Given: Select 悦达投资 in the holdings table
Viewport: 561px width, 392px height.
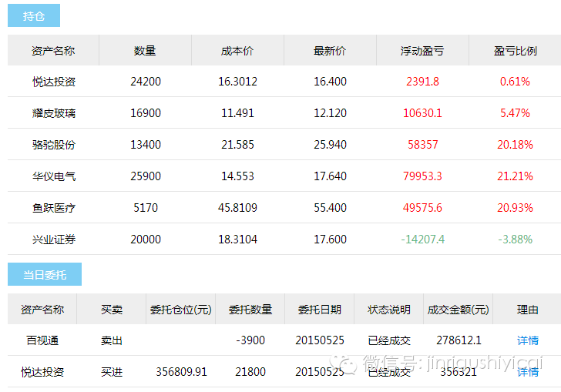Looking at the screenshot, I should click(54, 82).
